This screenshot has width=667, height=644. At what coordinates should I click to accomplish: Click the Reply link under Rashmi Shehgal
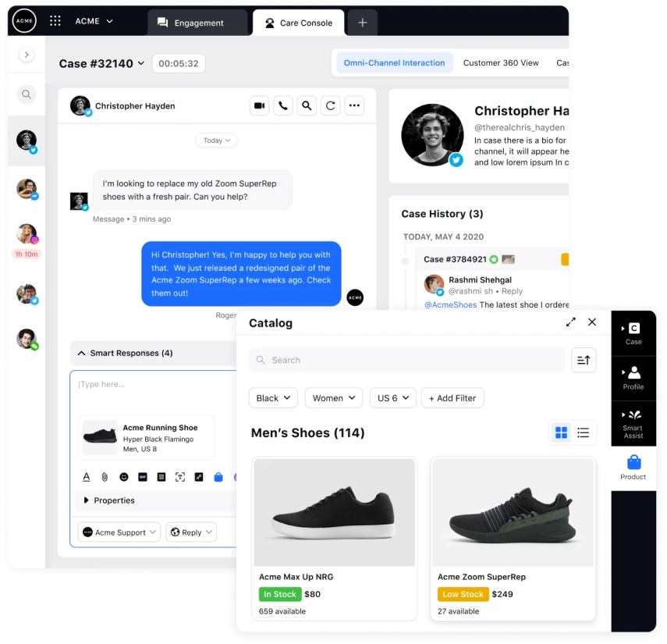click(x=512, y=291)
